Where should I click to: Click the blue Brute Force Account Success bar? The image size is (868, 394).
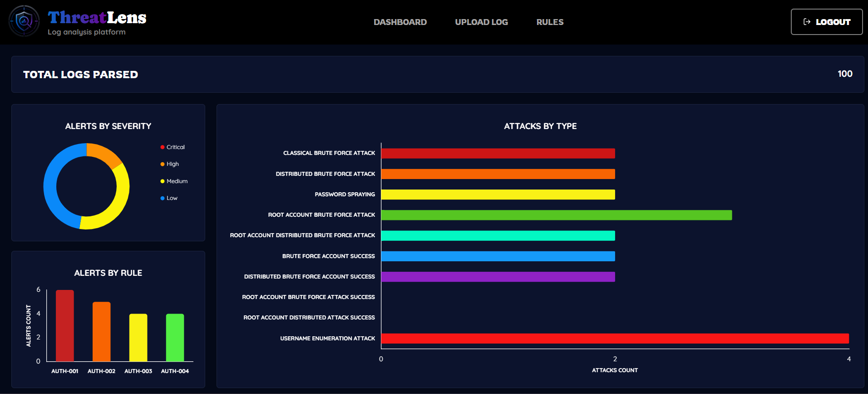pyautogui.click(x=498, y=256)
